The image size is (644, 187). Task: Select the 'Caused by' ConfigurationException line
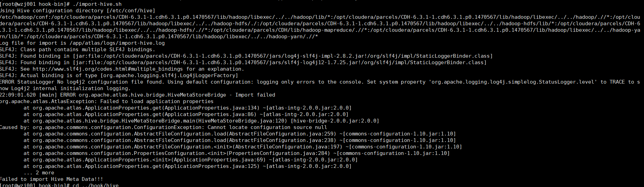163,127
